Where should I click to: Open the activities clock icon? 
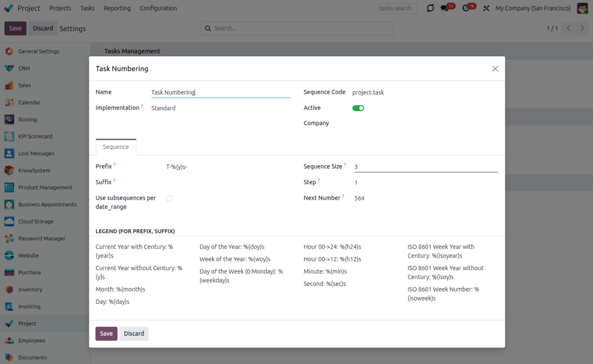(465, 8)
